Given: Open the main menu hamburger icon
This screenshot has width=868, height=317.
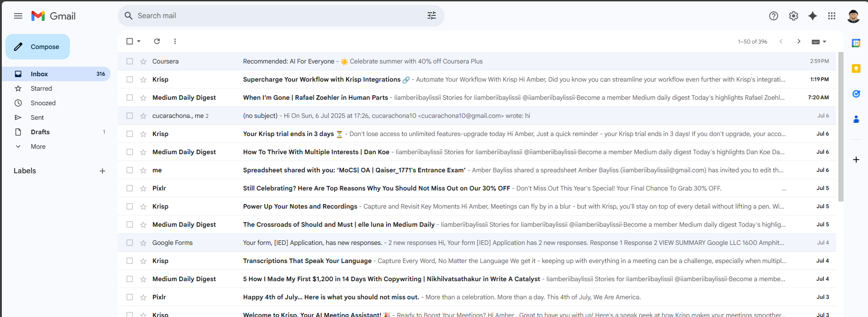Looking at the screenshot, I should pyautogui.click(x=18, y=16).
